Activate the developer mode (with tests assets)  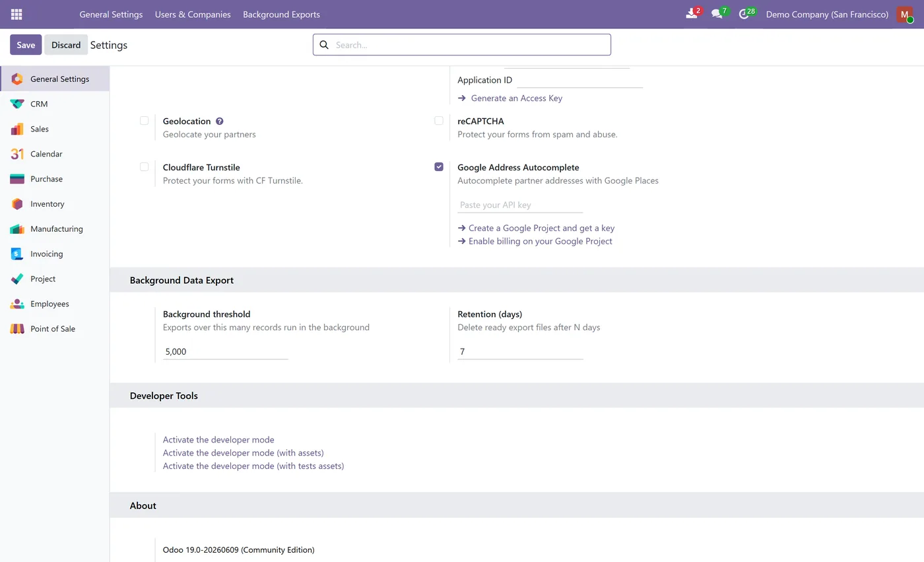[253, 466]
